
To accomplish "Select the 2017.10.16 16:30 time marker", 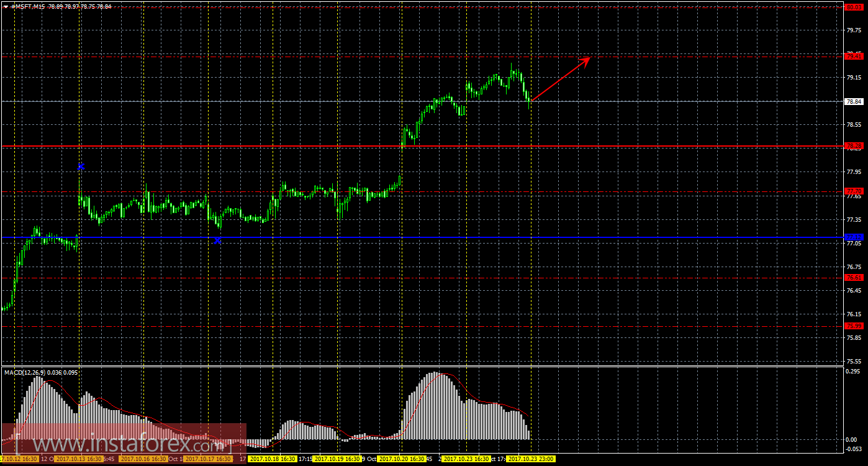I will coord(143,459).
